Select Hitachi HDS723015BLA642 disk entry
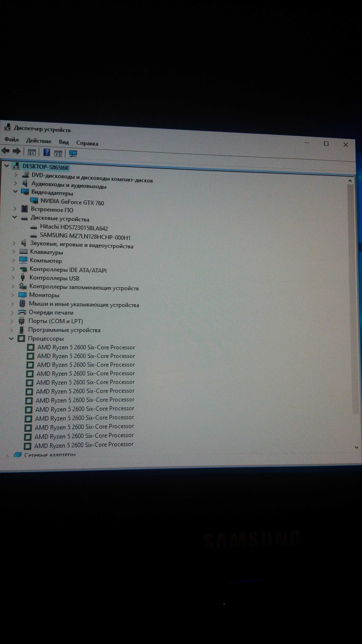 coord(74,227)
